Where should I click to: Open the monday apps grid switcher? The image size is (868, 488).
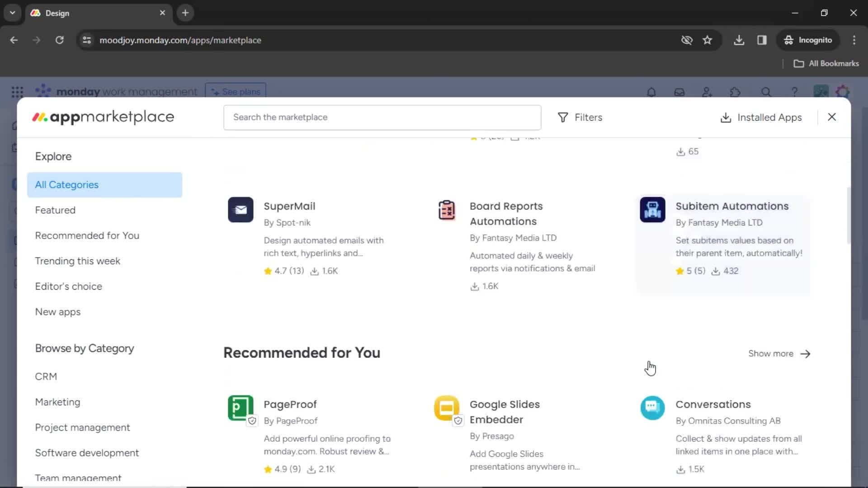point(17,92)
